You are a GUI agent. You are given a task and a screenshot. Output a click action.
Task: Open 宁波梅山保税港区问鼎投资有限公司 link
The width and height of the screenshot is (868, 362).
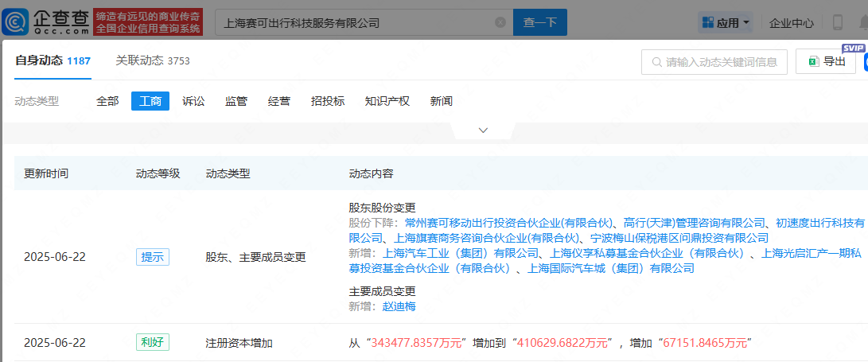click(x=678, y=238)
